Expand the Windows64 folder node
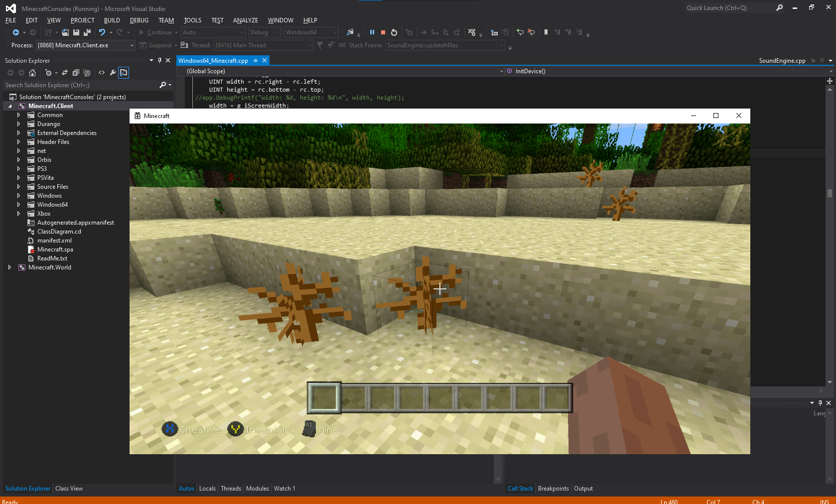 click(x=18, y=205)
